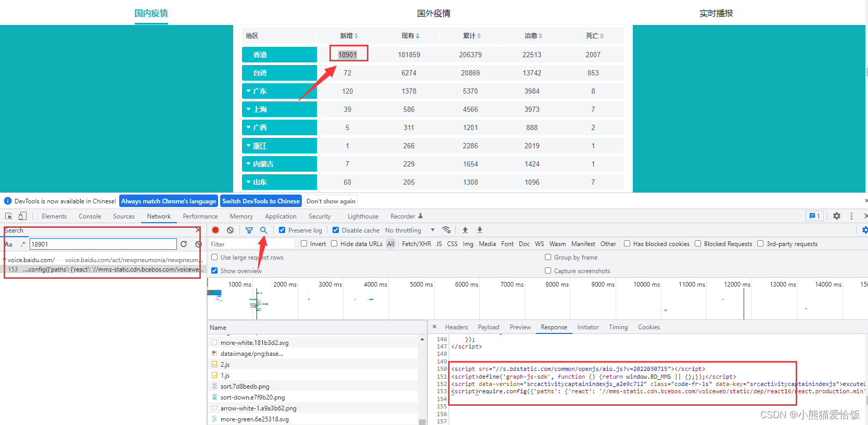Check 3rd-party requests checkbox
The height and width of the screenshot is (425, 868).
(x=760, y=243)
